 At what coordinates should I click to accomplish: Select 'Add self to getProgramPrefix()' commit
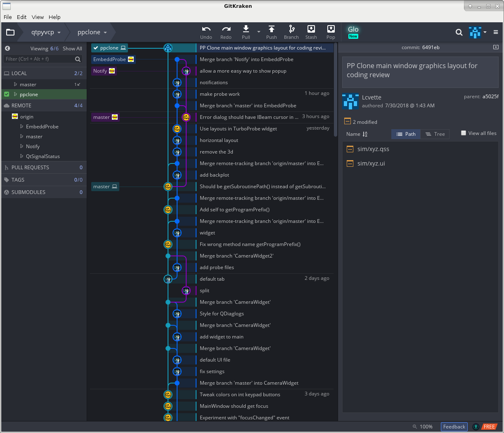point(264,210)
